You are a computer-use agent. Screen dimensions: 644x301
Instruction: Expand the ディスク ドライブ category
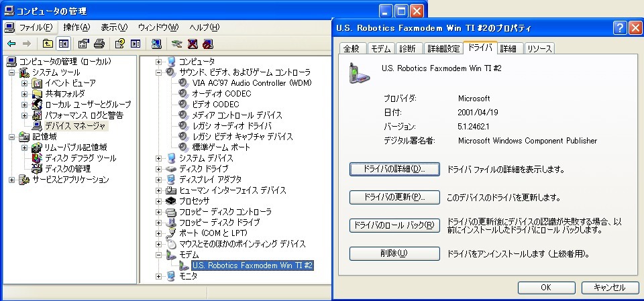coord(158,169)
